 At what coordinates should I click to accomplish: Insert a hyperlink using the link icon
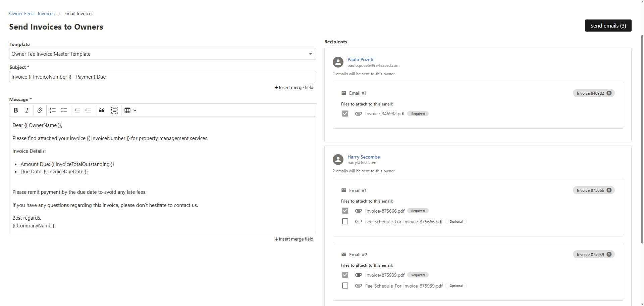40,110
